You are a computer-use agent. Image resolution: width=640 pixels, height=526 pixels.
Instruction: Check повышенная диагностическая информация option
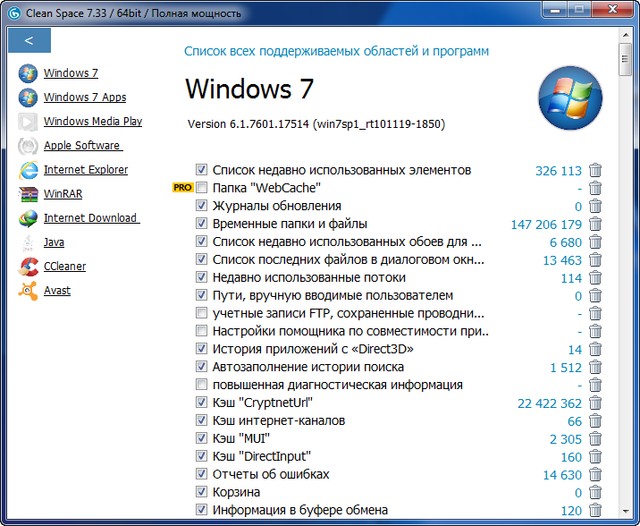click(x=202, y=385)
